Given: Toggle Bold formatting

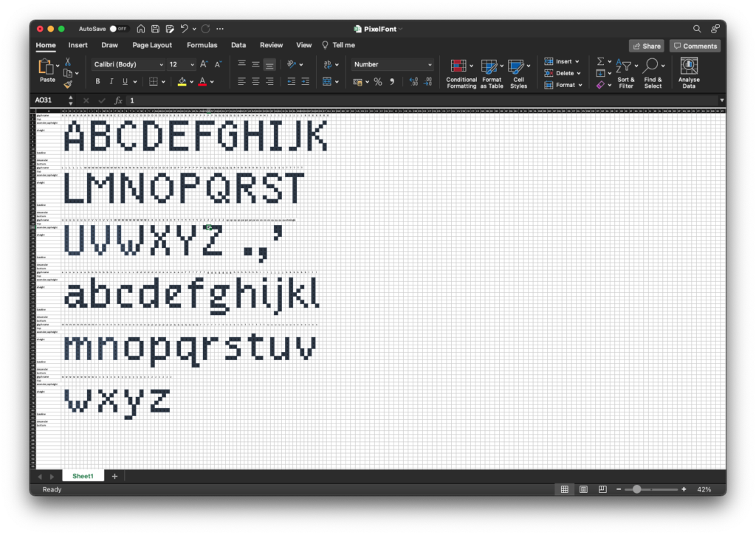Looking at the screenshot, I should click(x=97, y=82).
